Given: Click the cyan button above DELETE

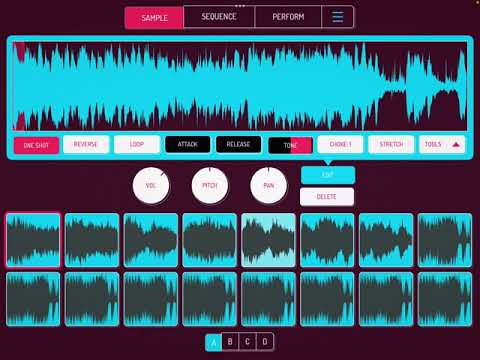Looking at the screenshot, I should coord(328,175).
